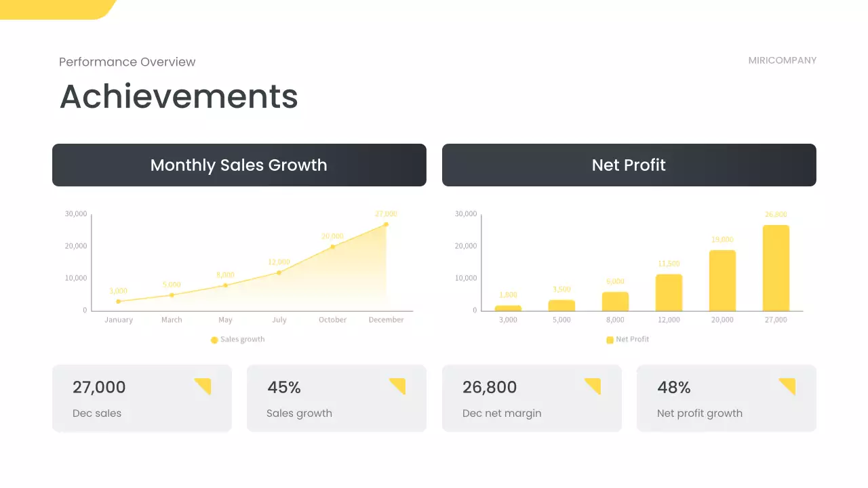Select the December 27,000 data point

[387, 224]
